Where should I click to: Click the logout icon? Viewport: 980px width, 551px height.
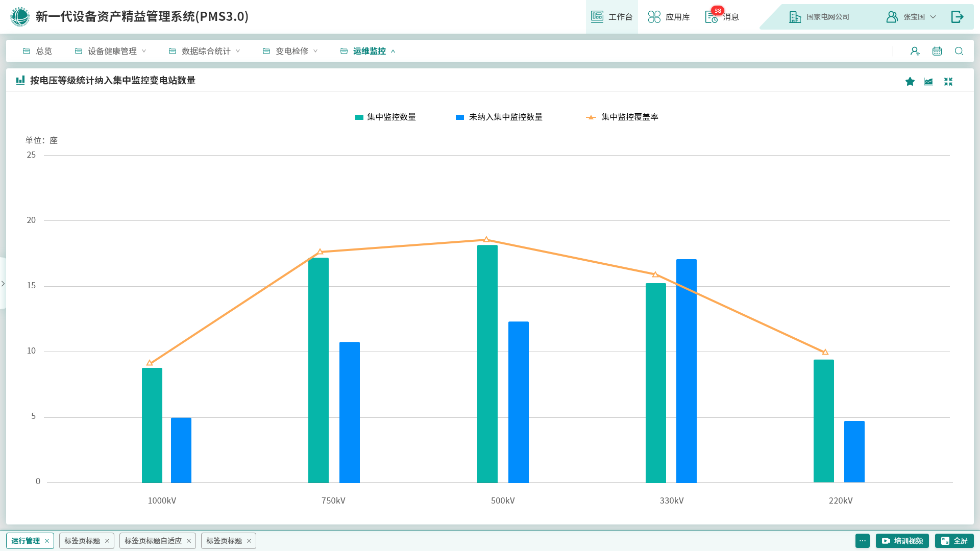click(x=958, y=17)
